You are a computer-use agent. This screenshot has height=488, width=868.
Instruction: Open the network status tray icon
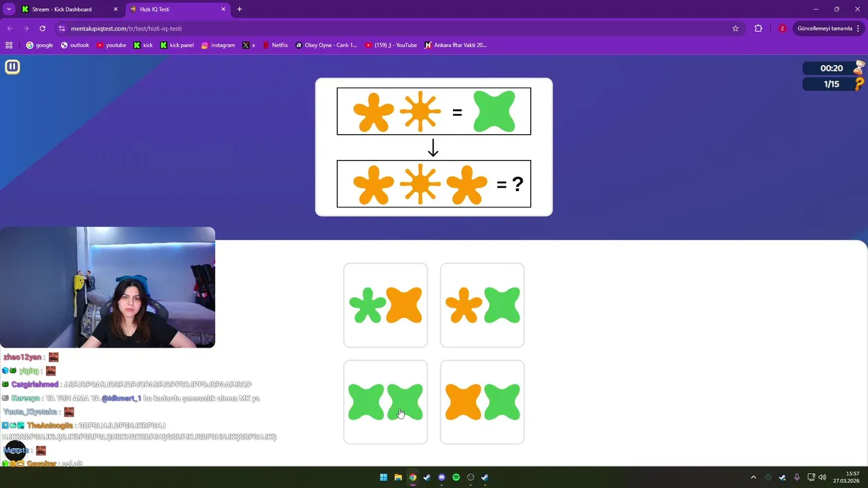(x=811, y=477)
